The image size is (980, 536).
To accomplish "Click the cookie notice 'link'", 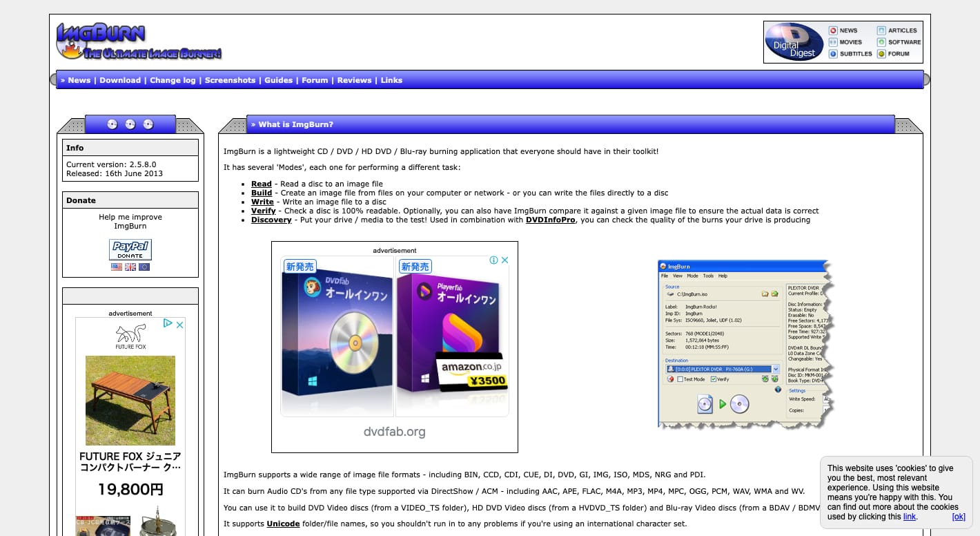I will point(910,517).
